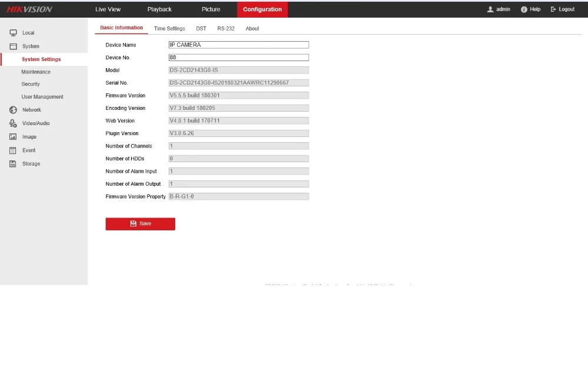This screenshot has height=379, width=588.
Task: Click the Storage disk icon
Action: (13, 164)
